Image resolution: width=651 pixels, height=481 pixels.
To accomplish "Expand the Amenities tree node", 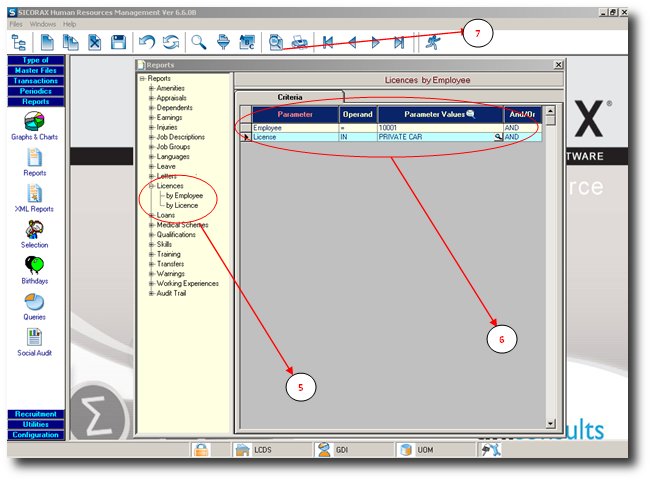I will coord(151,88).
